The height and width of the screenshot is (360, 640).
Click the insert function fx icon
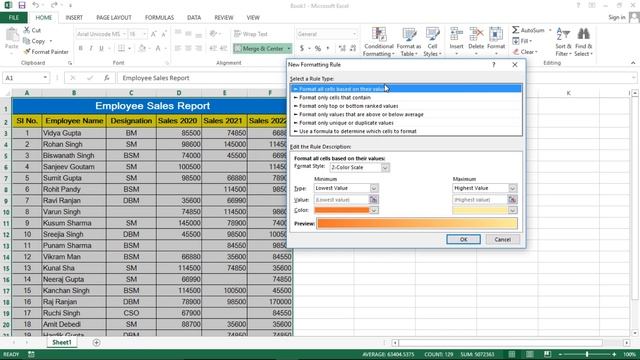107,78
